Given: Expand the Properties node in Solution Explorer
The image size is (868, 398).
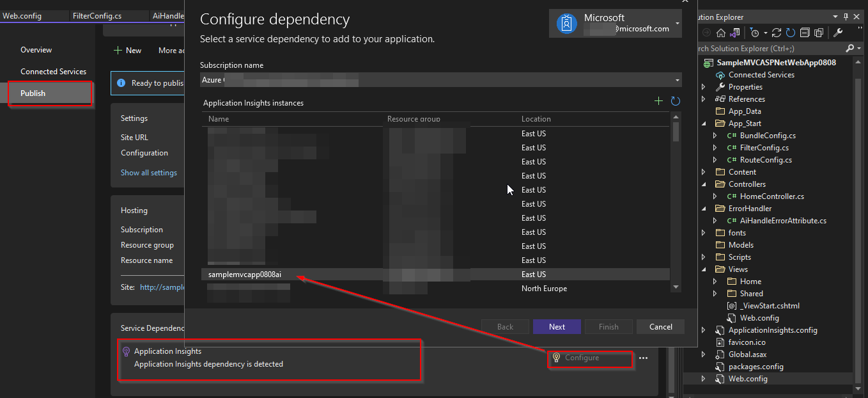Looking at the screenshot, I should click(704, 87).
